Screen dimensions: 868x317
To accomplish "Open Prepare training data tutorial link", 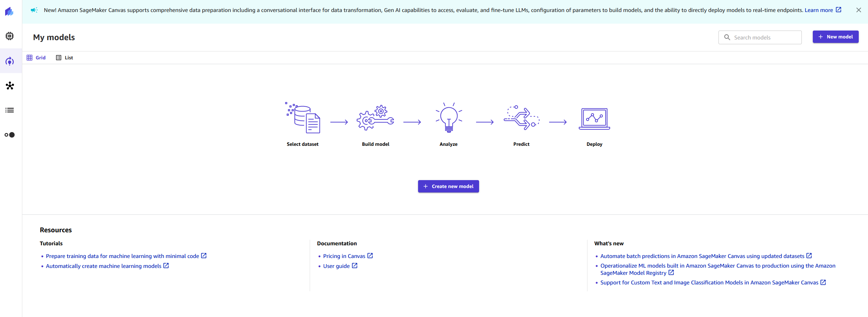I will [122, 256].
